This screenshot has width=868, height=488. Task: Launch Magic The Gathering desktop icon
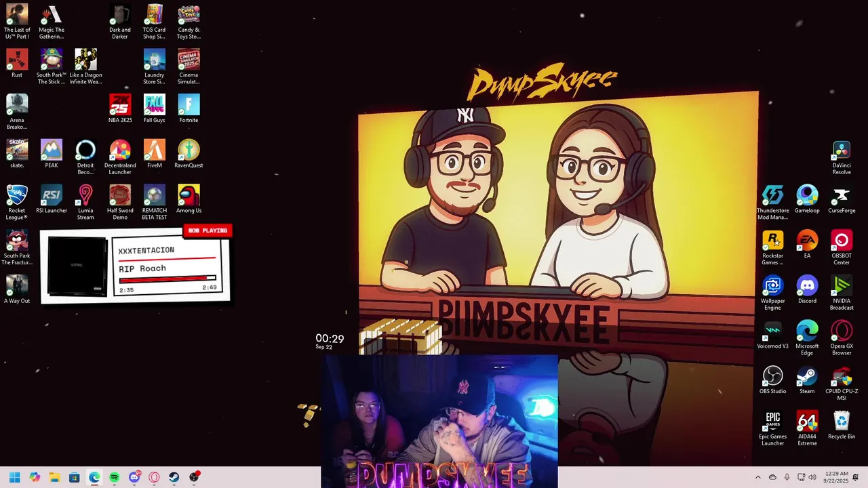pos(52,22)
